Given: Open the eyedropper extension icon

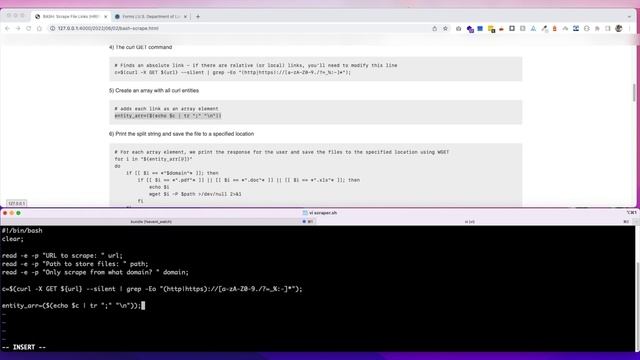Looking at the screenshot, I should pyautogui.click(x=544, y=29).
